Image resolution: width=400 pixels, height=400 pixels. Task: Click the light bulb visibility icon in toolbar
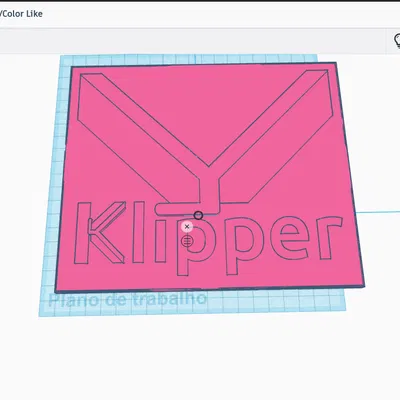point(397,41)
